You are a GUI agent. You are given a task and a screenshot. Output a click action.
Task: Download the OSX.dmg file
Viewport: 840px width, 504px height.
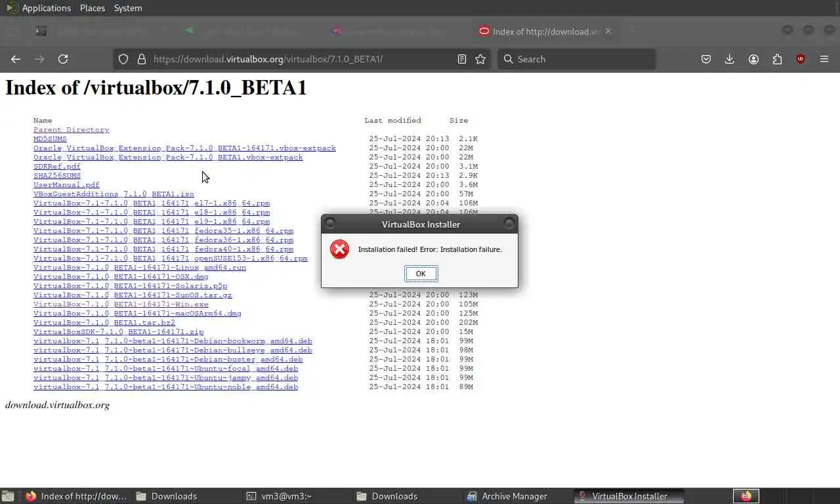coord(121,277)
